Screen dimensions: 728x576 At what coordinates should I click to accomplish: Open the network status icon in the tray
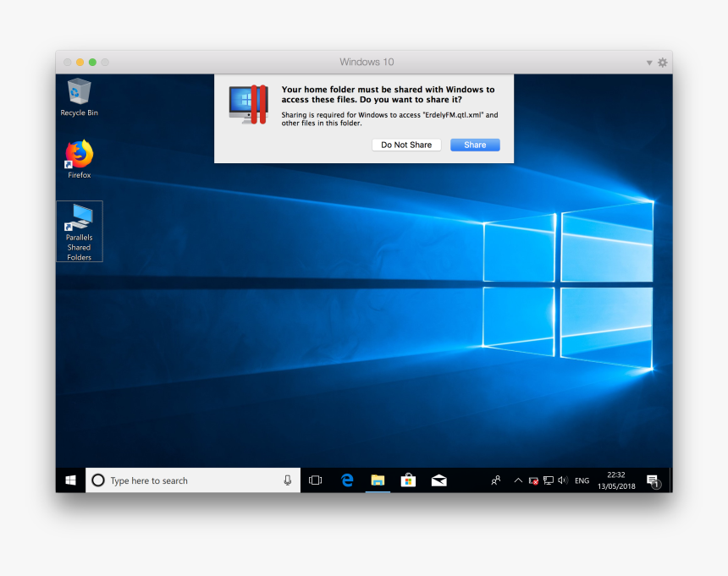coord(548,480)
